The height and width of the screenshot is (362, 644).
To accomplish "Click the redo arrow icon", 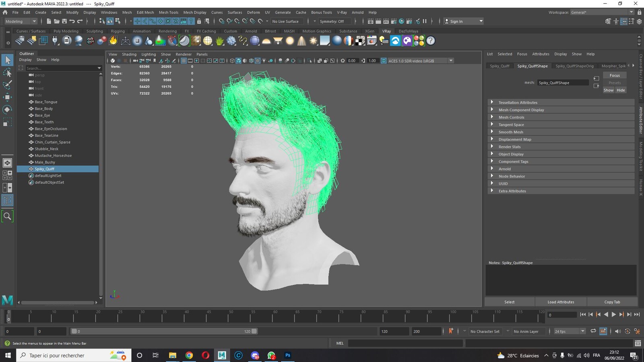I will 80,21.
